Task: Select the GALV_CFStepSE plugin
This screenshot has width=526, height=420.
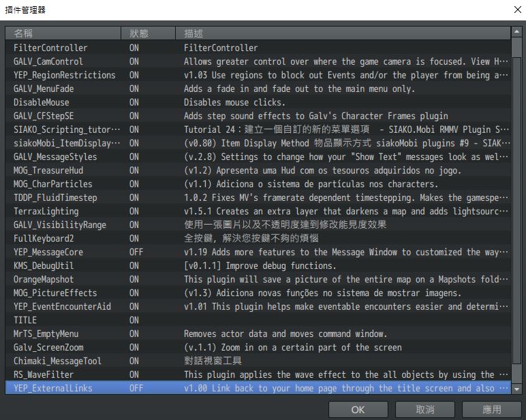Action: [258, 116]
